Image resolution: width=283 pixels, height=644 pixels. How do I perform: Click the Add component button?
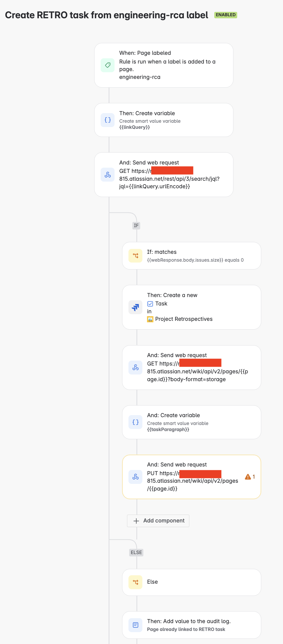pos(158,521)
